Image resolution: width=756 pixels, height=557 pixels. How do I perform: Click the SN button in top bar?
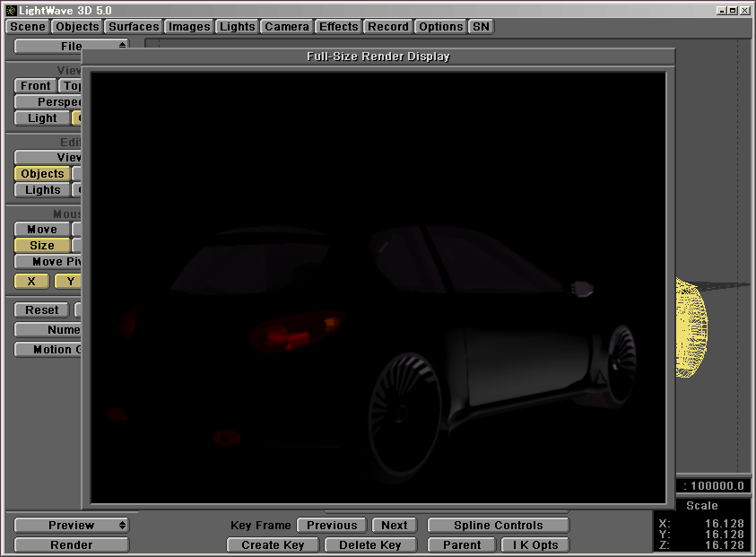pyautogui.click(x=482, y=27)
